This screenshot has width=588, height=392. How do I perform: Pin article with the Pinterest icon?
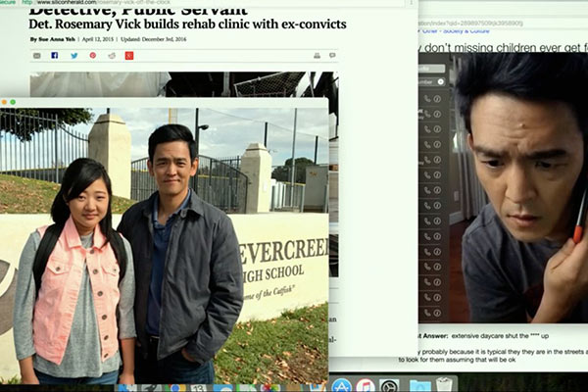click(x=93, y=56)
